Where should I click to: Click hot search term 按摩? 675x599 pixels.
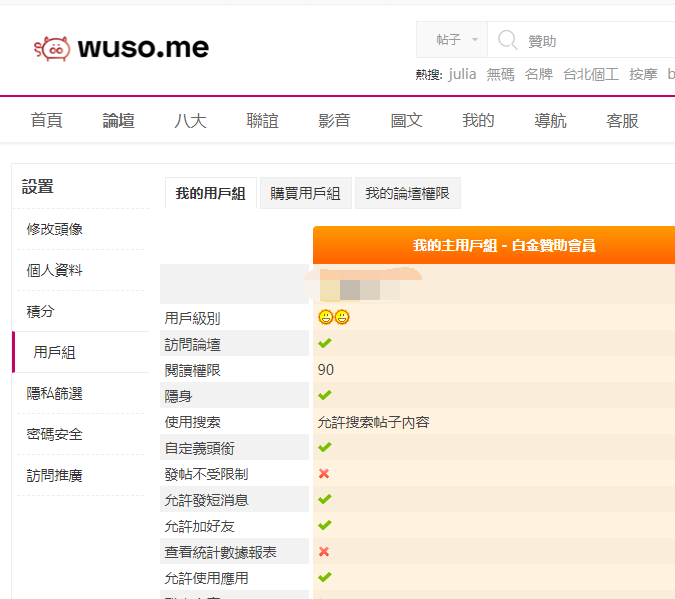tap(643, 74)
